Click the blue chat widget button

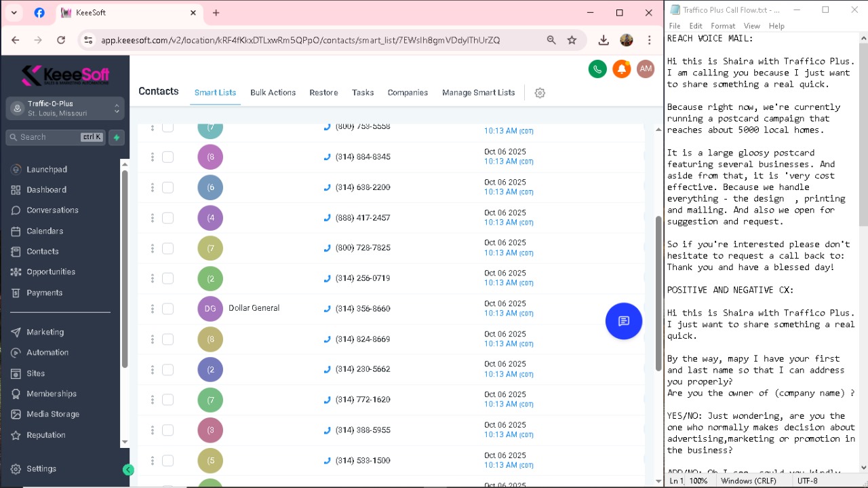pos(624,321)
